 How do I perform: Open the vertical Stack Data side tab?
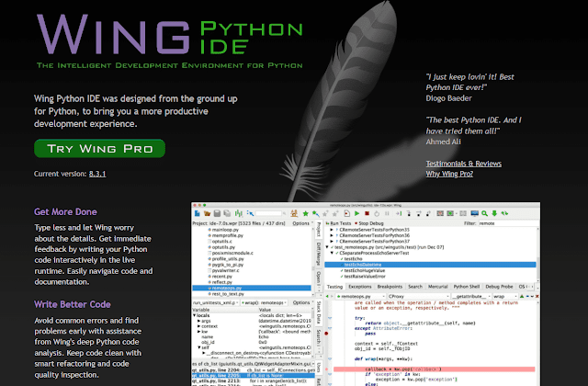tap(319, 312)
